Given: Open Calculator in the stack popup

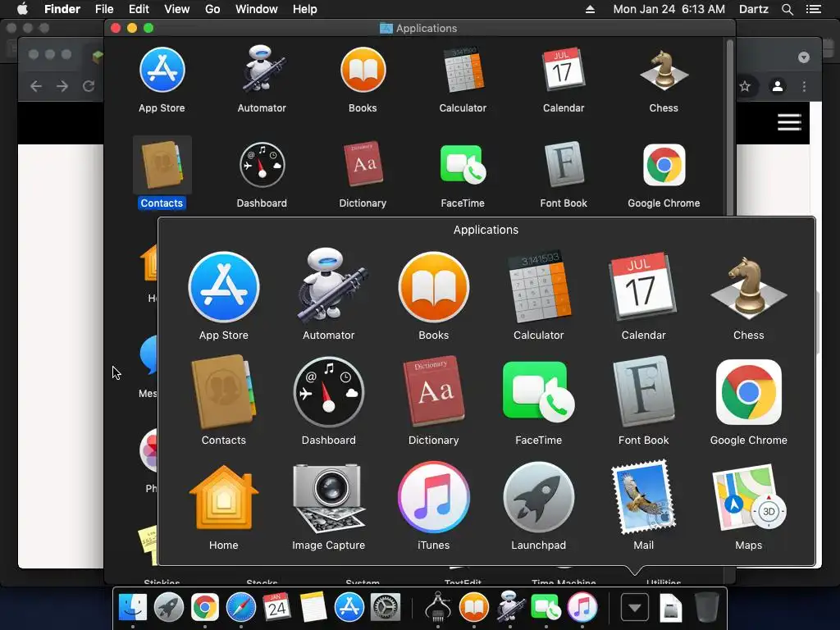Looking at the screenshot, I should [539, 287].
